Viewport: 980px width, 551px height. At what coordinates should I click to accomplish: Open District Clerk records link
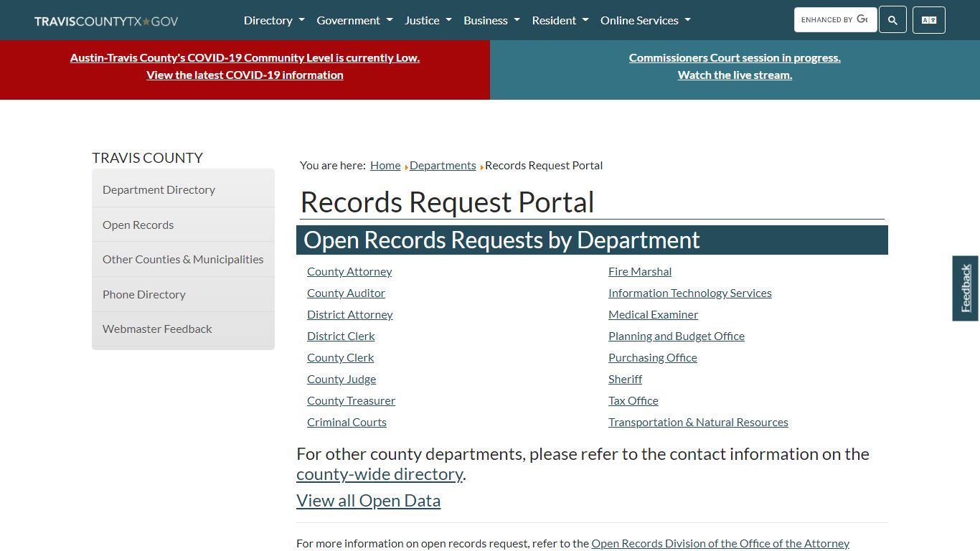[x=341, y=336]
